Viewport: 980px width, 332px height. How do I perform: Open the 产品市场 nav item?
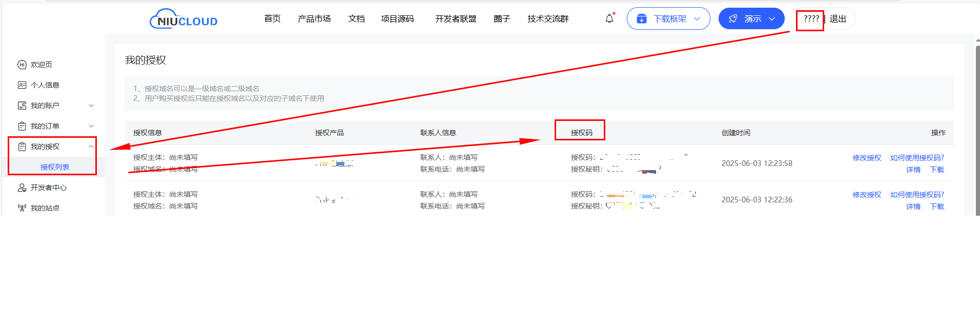point(314,19)
